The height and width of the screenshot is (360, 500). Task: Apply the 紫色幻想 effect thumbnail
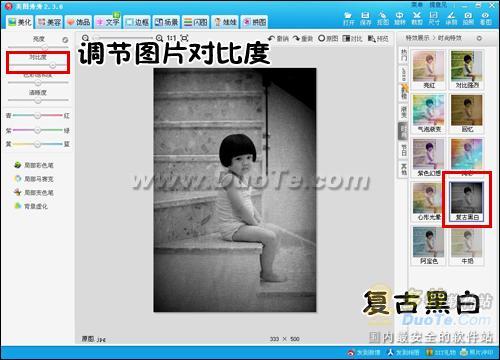pyautogui.click(x=428, y=157)
